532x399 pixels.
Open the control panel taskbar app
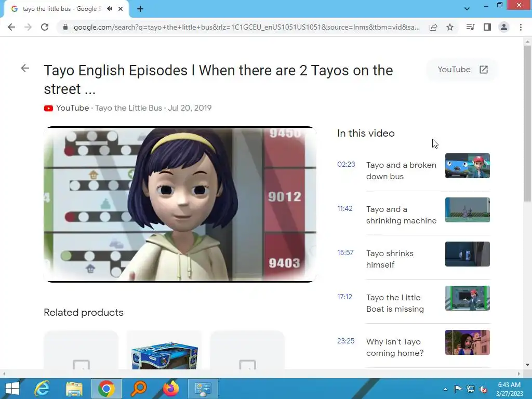pyautogui.click(x=203, y=389)
